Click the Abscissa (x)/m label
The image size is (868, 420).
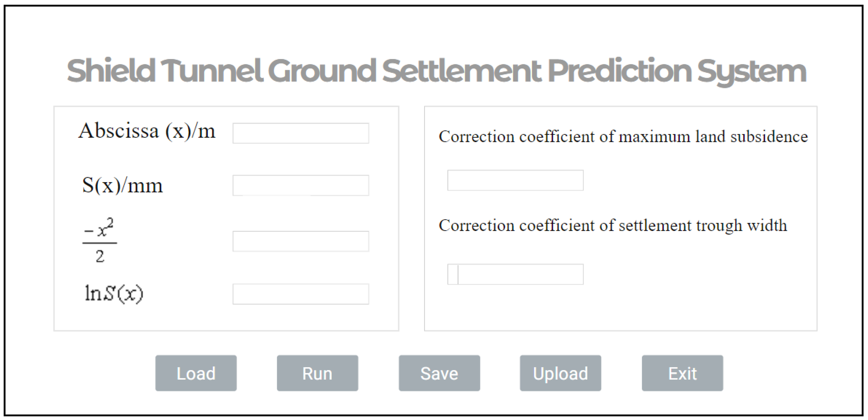click(147, 131)
